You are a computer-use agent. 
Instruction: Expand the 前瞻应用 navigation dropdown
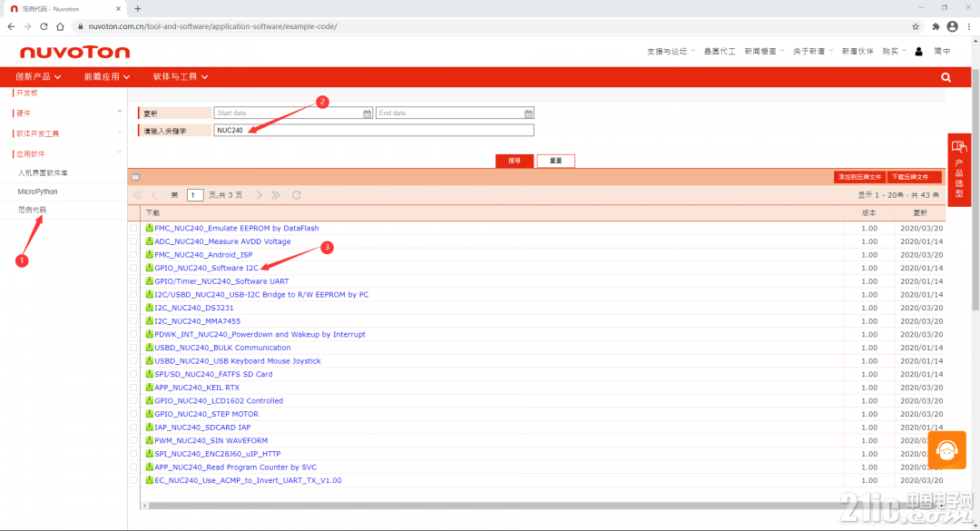pyautogui.click(x=107, y=77)
